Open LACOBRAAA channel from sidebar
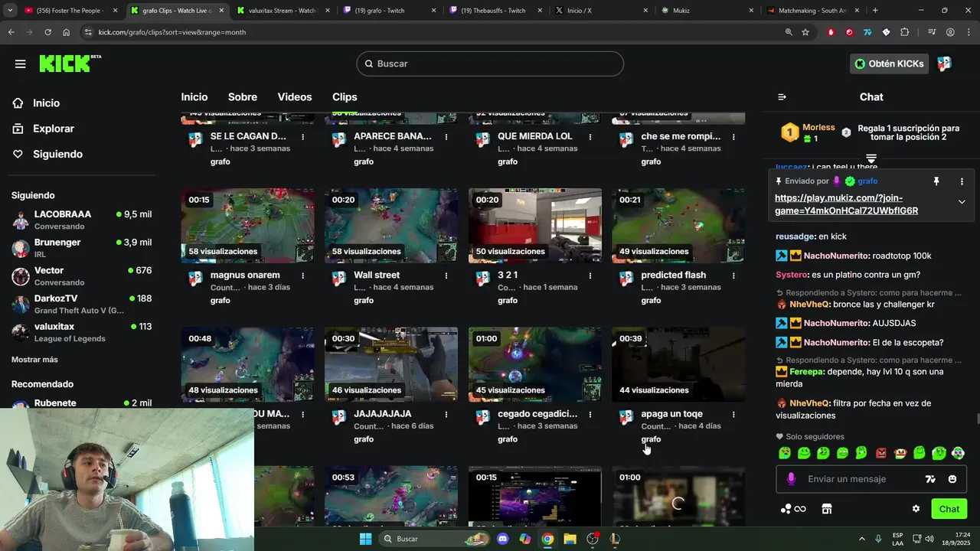The image size is (980, 551). (x=81, y=220)
